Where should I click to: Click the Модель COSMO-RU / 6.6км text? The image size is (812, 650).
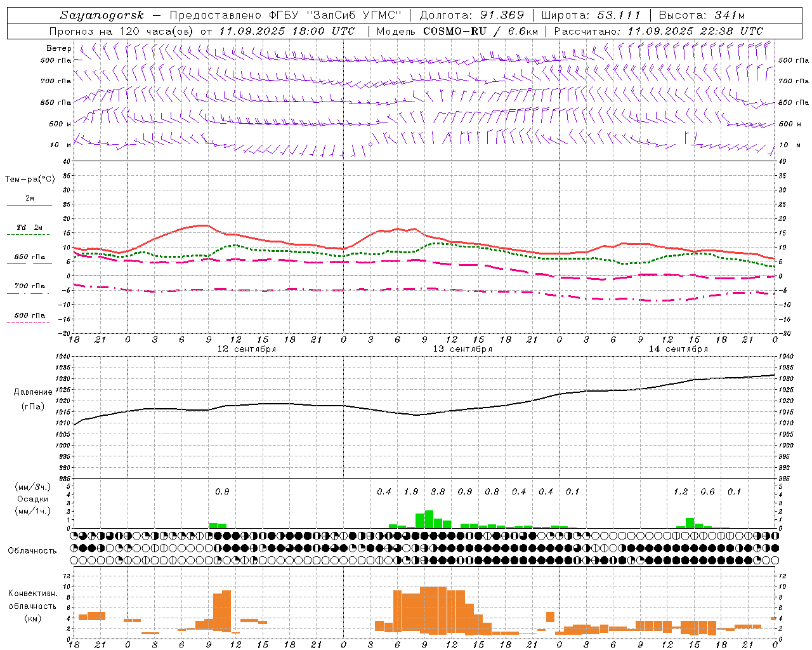point(457,31)
